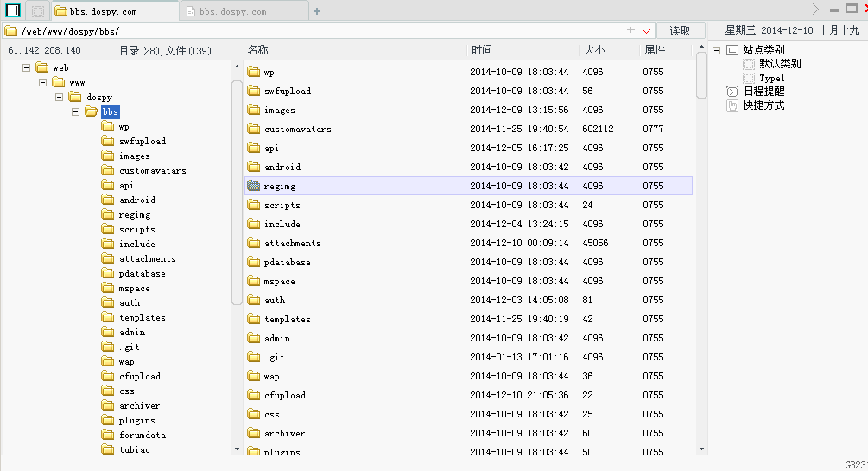Select the tubiao folder icon in the tree
The width and height of the screenshot is (868, 471).
click(108, 449)
